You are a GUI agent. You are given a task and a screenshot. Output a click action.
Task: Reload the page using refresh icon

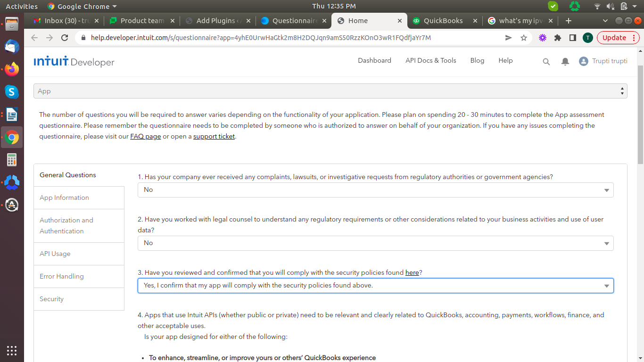[65, 38]
